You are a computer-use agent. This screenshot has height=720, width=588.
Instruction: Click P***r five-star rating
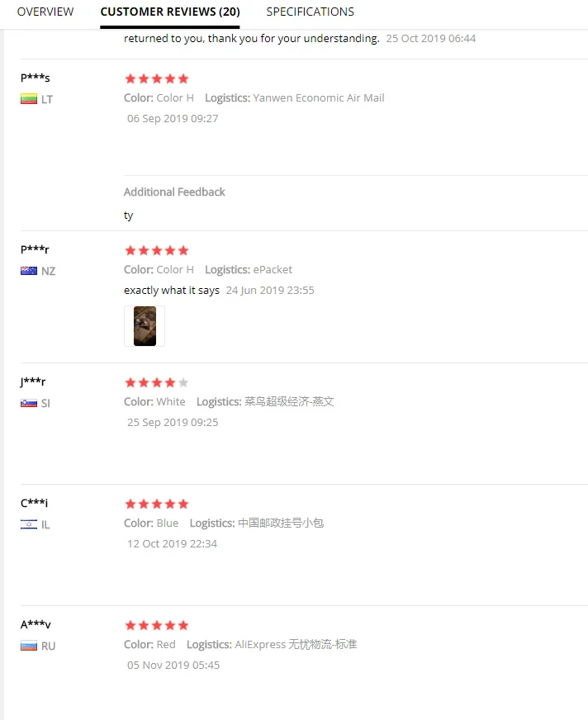pyautogui.click(x=156, y=250)
